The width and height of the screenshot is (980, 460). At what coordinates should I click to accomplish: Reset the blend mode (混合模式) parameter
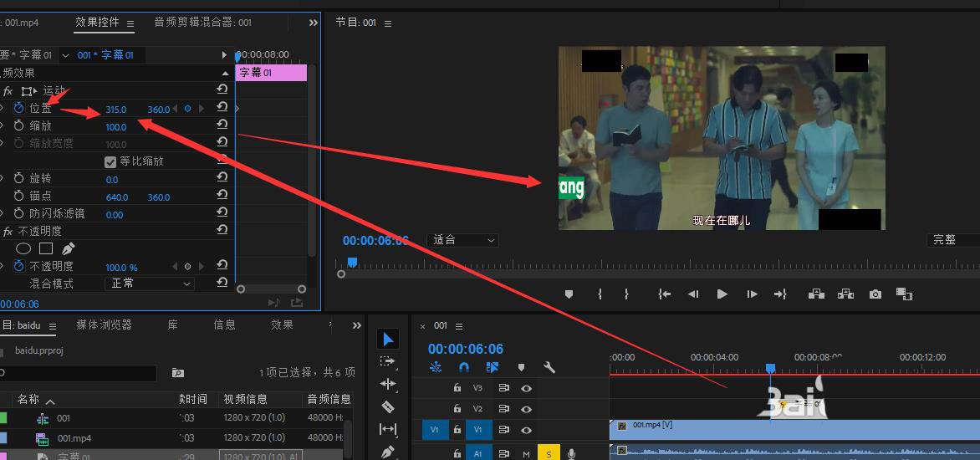coord(222,283)
